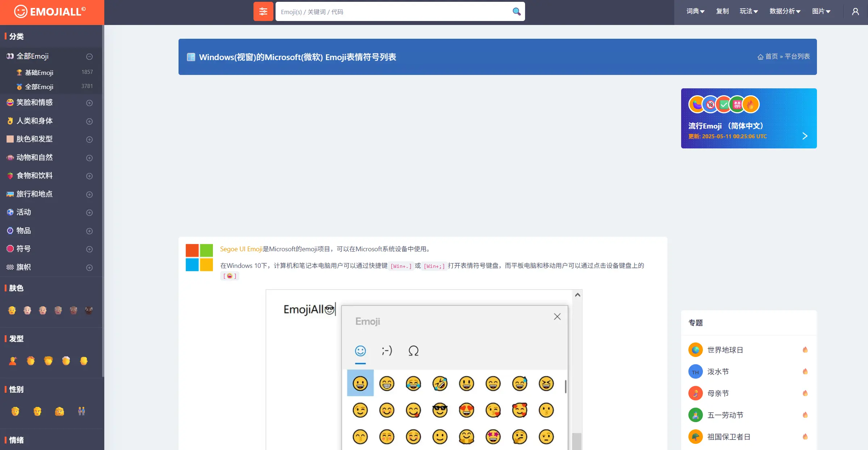Expand the 旗帜 category
868x450 pixels.
point(89,268)
